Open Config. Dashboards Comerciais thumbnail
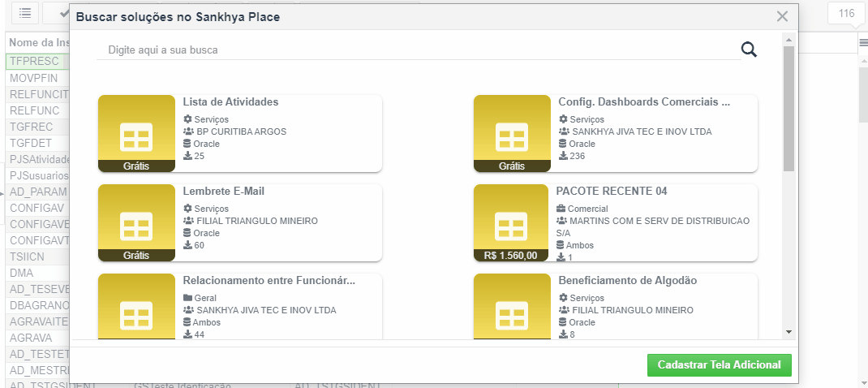868x388 pixels. point(512,134)
